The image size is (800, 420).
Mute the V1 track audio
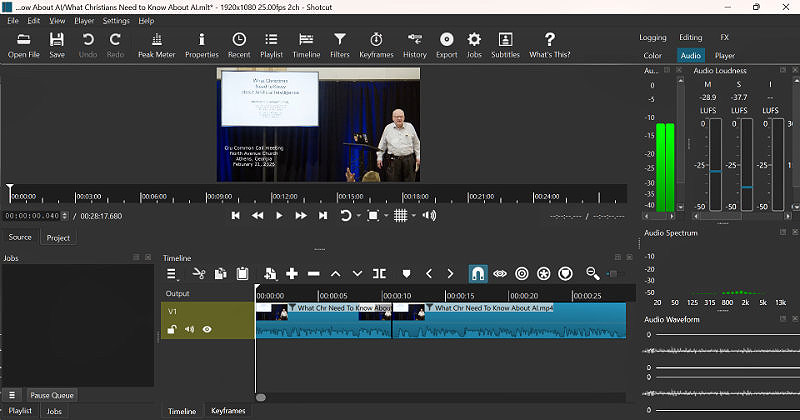tap(189, 329)
